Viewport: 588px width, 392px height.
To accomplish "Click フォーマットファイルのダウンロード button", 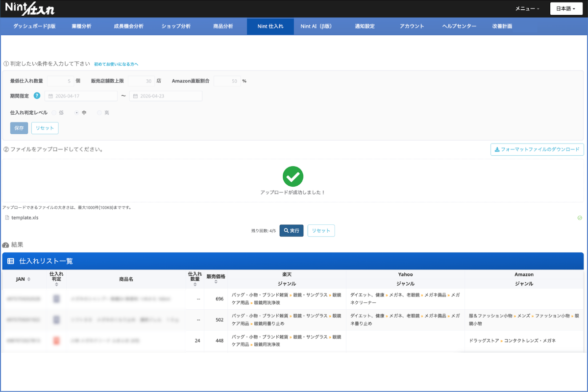I will coord(537,149).
